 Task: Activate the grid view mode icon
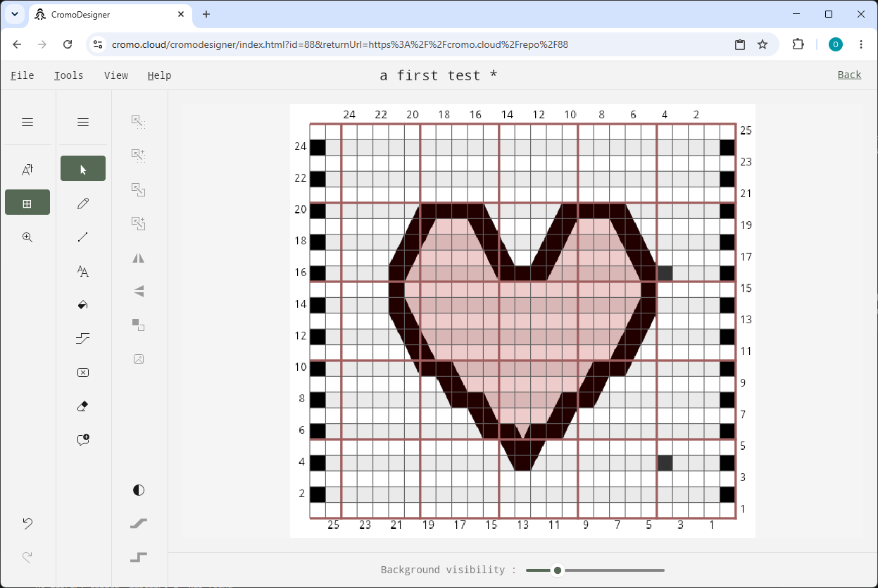pyautogui.click(x=27, y=203)
